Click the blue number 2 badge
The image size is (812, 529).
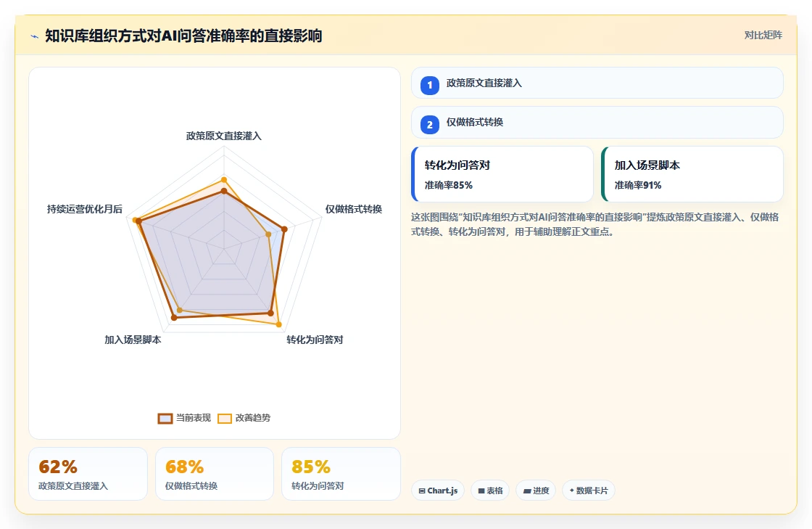click(x=430, y=124)
